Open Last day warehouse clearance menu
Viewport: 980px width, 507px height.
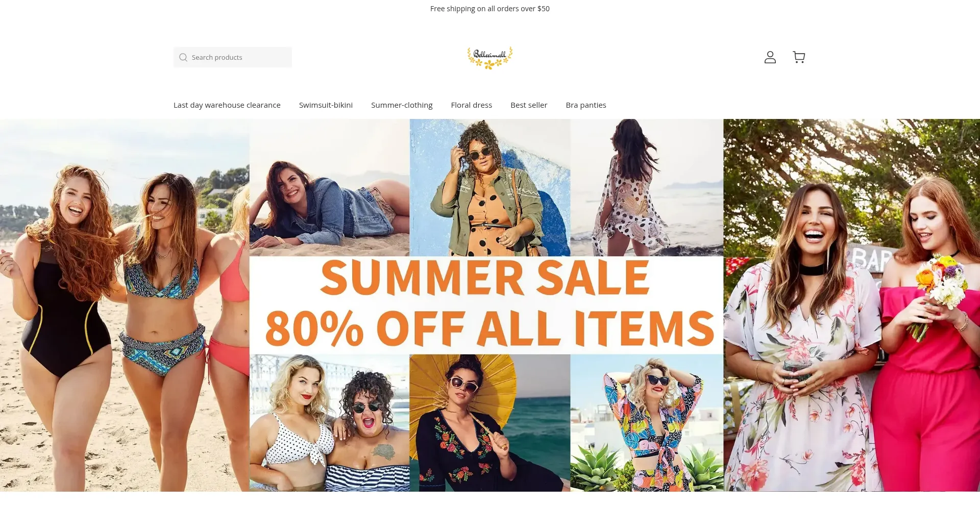pyautogui.click(x=227, y=105)
